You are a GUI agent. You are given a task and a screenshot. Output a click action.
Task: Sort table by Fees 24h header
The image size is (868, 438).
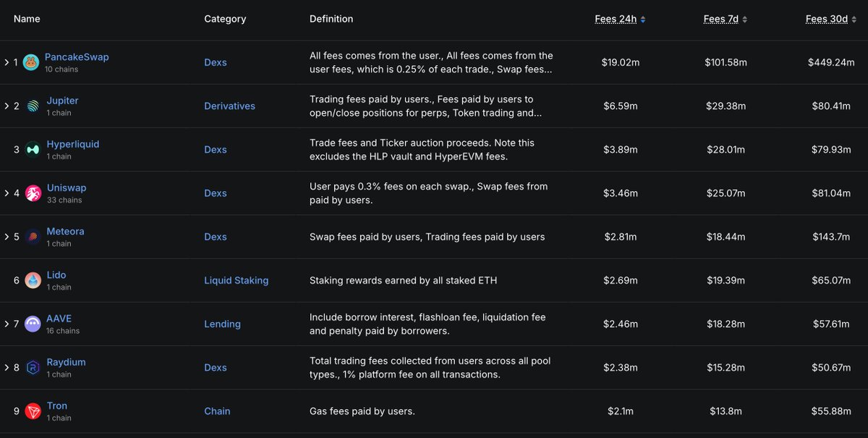pos(616,20)
